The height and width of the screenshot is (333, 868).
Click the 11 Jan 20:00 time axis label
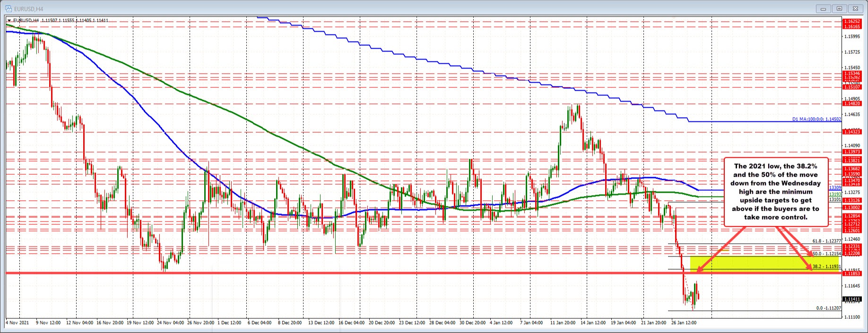pos(563,323)
